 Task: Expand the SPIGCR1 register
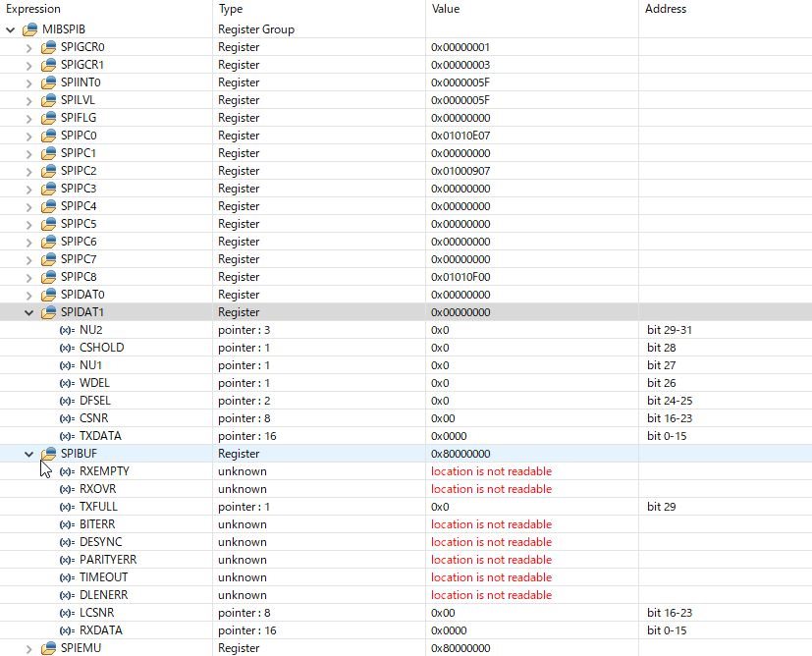29,65
